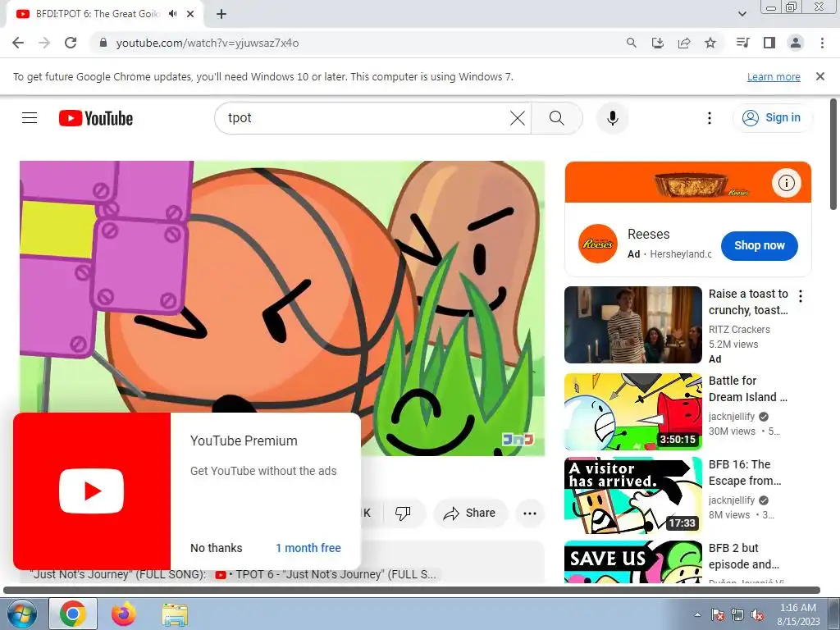Close the BFDI:TPOT 6 browser tab
This screenshot has height=630, width=840.
[x=190, y=14]
